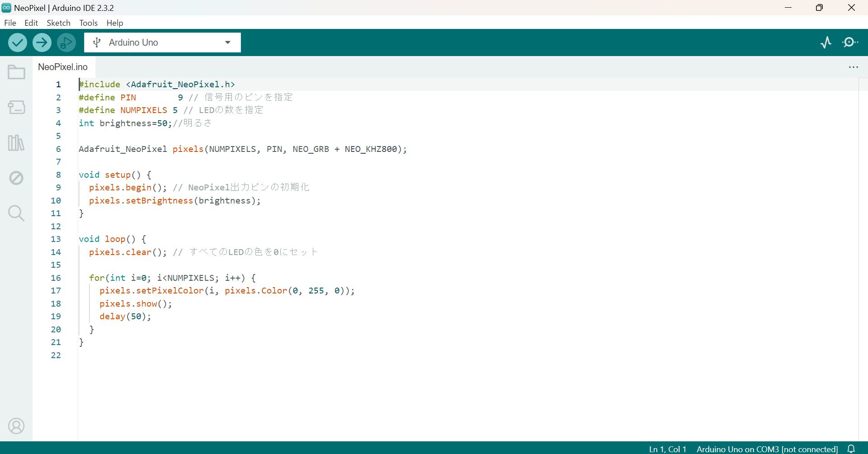The image size is (868, 454).
Task: Open the Tools menu
Action: point(89,23)
